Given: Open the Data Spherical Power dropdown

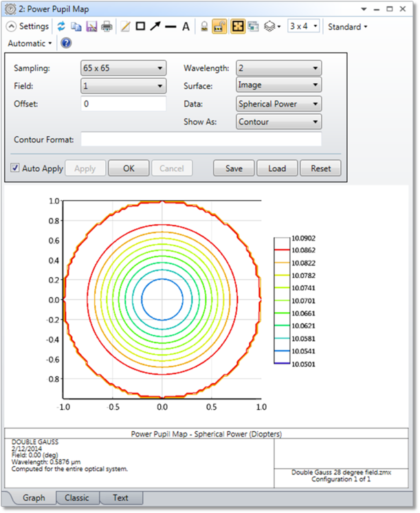Looking at the screenshot, I should point(278,104).
